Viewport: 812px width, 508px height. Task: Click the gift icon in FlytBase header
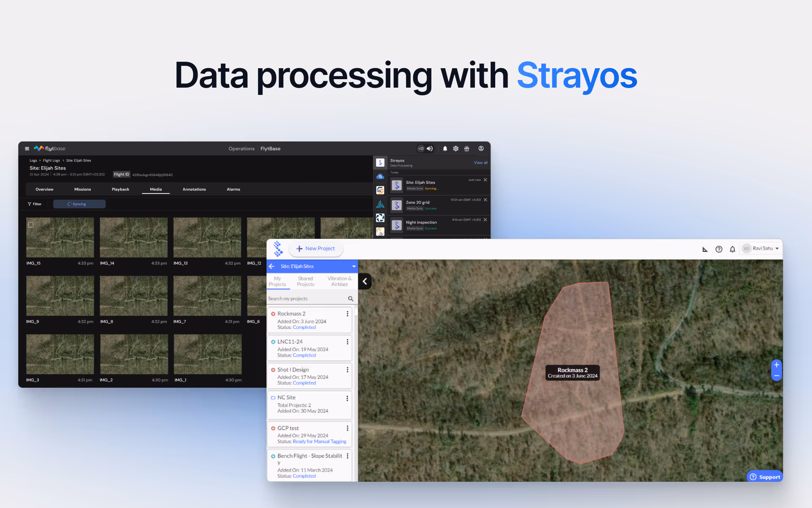click(x=467, y=149)
